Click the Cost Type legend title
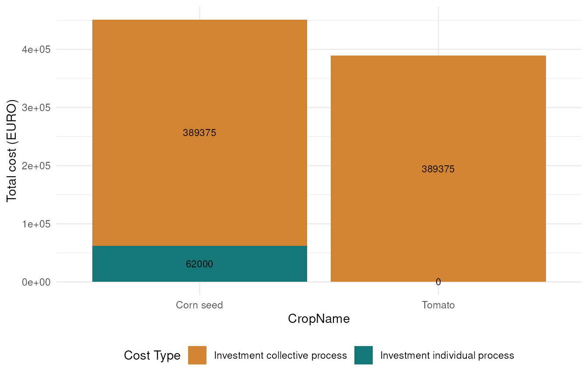Image resolution: width=588 pixels, height=378 pixels. pyautogui.click(x=152, y=356)
